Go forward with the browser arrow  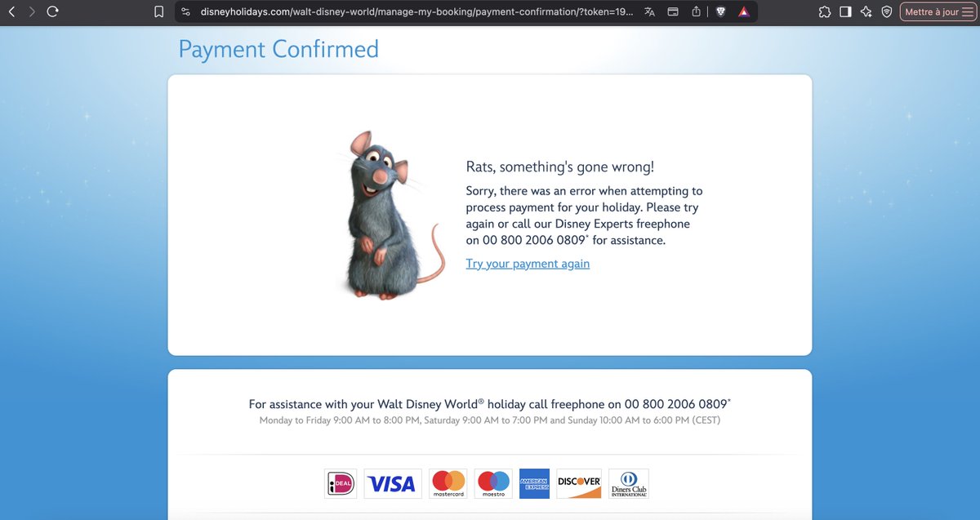(x=32, y=12)
